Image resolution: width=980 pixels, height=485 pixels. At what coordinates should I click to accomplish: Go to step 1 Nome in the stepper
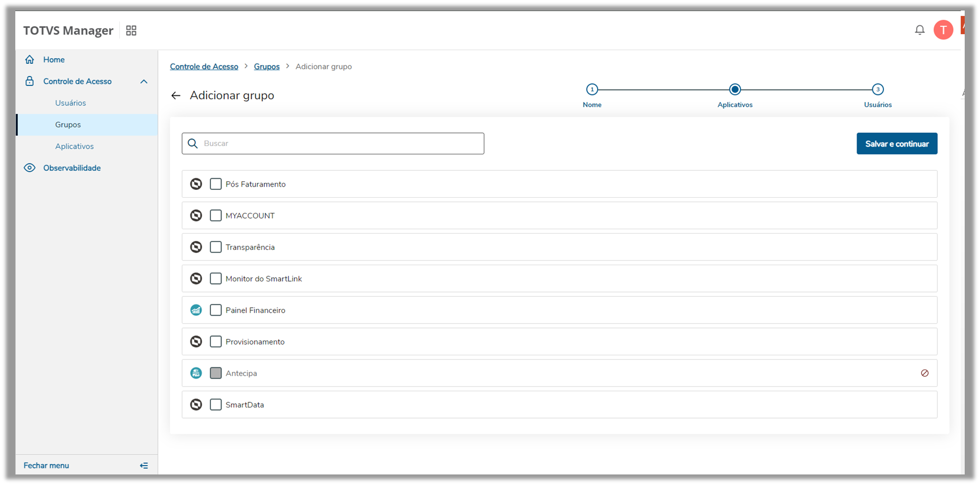(592, 90)
